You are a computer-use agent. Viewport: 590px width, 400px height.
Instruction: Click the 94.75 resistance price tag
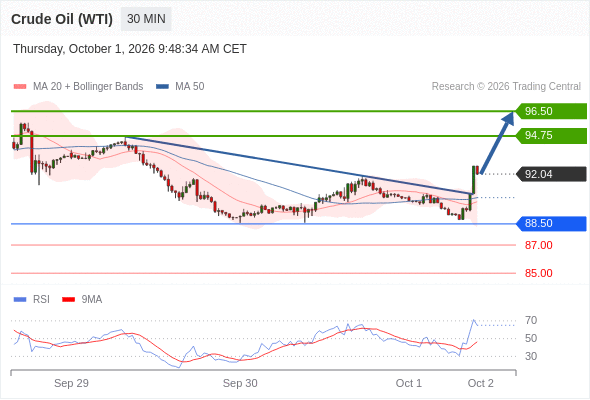(x=551, y=135)
